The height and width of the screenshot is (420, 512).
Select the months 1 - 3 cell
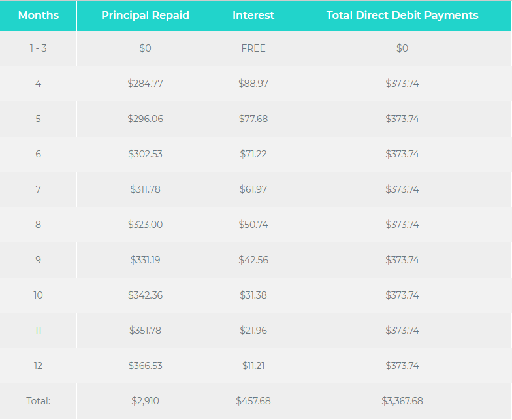tap(38, 48)
